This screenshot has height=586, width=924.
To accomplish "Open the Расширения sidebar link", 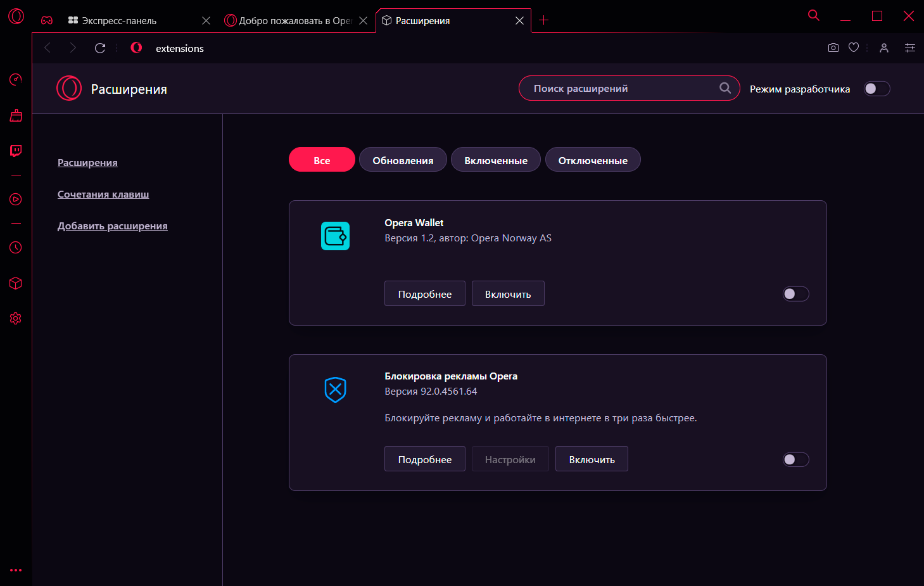I will pos(87,163).
